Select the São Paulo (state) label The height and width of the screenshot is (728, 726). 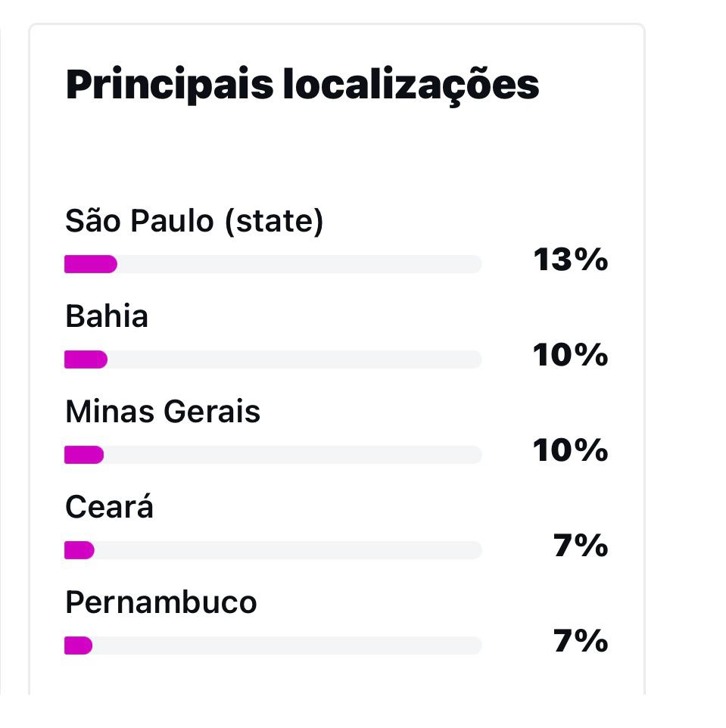pyautogui.click(x=194, y=222)
